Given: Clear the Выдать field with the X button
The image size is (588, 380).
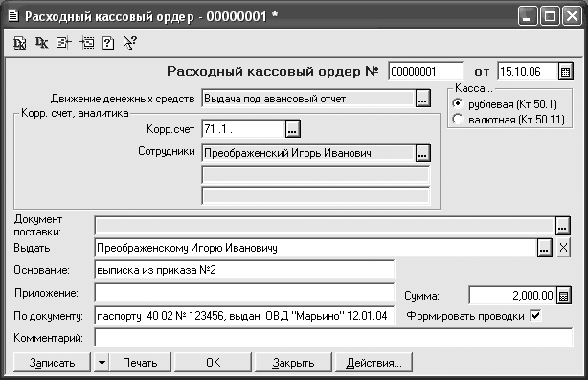Looking at the screenshot, I should pyautogui.click(x=563, y=248).
